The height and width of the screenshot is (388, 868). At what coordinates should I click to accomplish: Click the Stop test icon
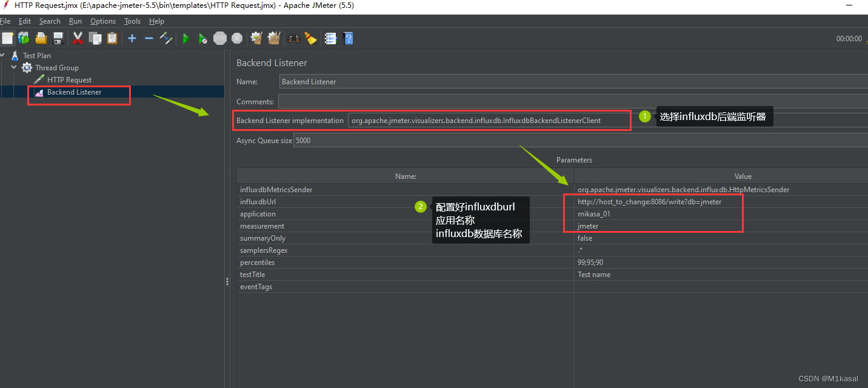[x=220, y=38]
